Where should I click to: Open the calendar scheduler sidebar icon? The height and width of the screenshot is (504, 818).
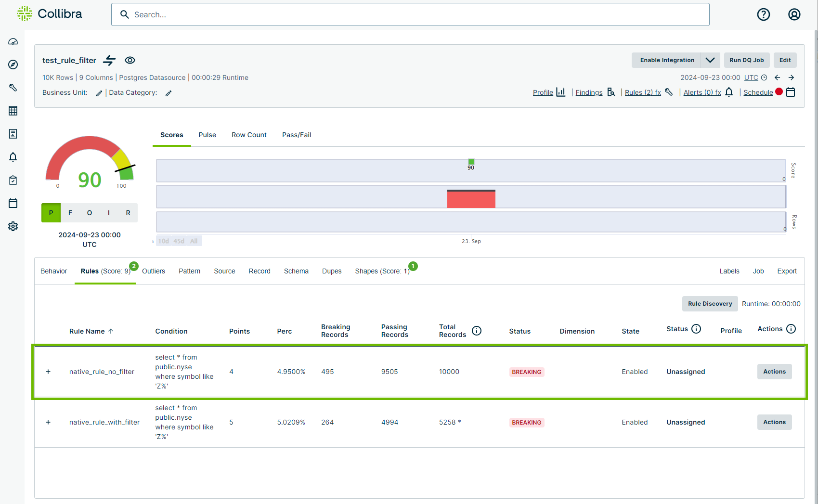[x=13, y=203]
